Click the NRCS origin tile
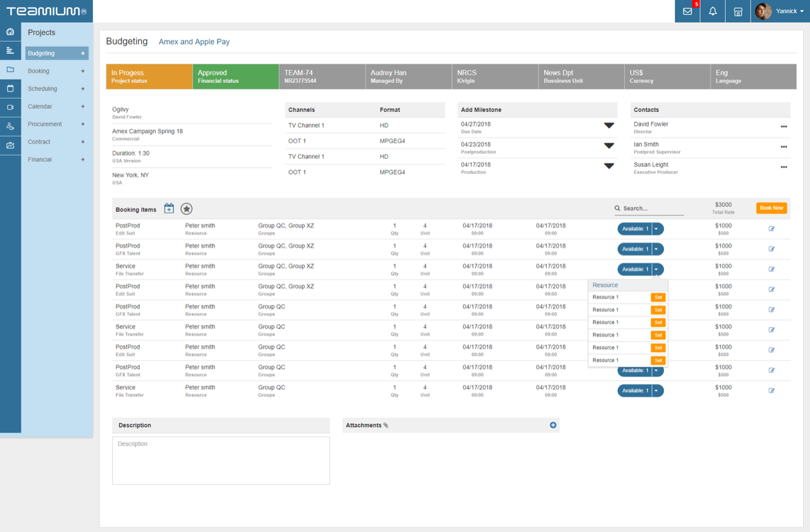 pos(494,77)
